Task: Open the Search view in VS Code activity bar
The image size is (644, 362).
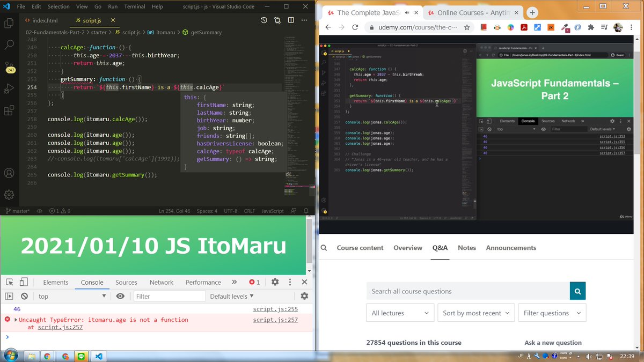Action: pyautogui.click(x=9, y=45)
